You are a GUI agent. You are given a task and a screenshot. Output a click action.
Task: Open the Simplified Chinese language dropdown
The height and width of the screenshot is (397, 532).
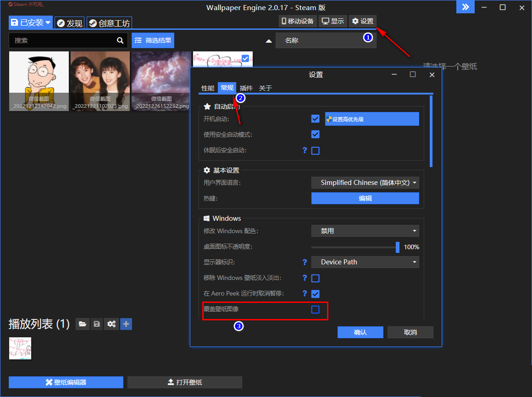tap(365, 183)
